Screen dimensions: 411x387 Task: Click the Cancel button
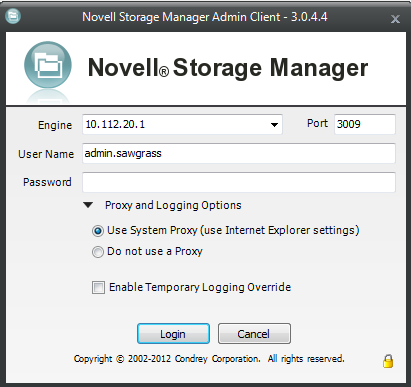pos(254,334)
